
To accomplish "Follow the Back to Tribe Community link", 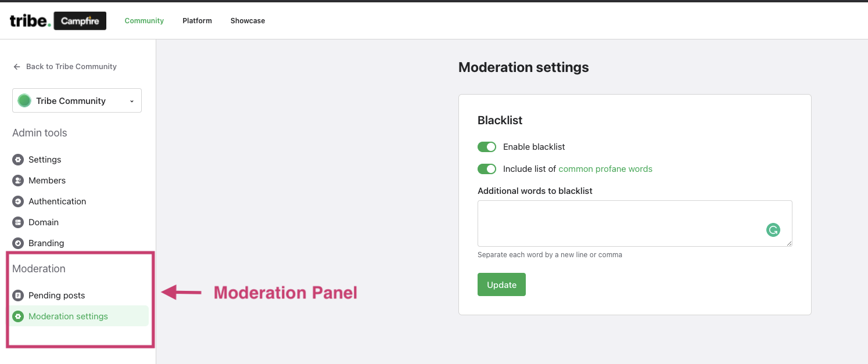I will [x=71, y=67].
